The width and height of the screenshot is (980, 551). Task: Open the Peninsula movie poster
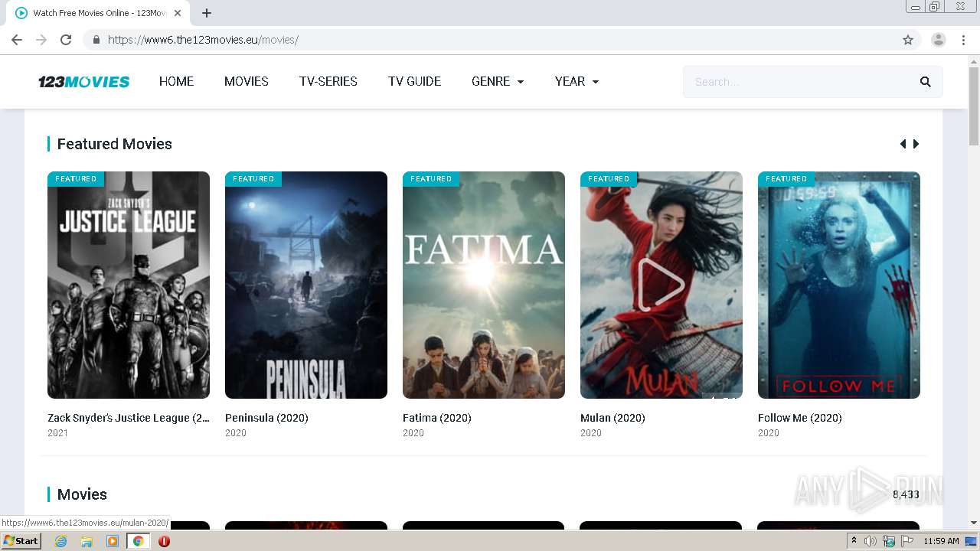(x=306, y=285)
